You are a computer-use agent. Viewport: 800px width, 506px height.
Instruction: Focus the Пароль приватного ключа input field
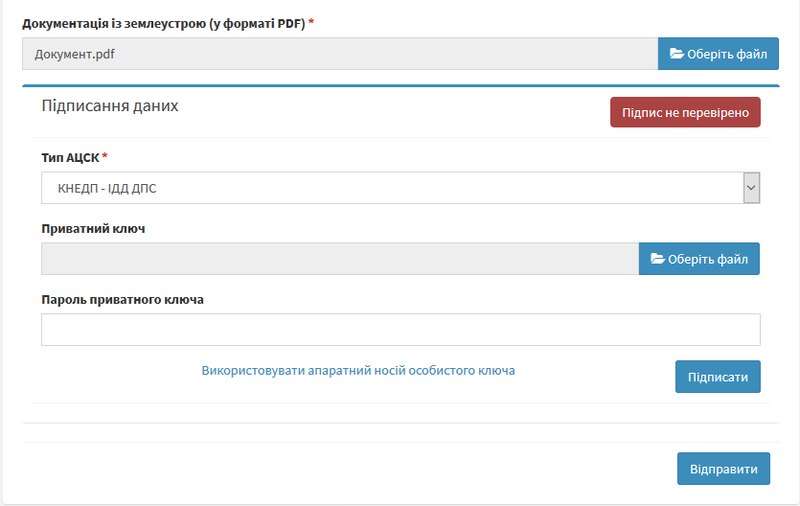click(400, 330)
